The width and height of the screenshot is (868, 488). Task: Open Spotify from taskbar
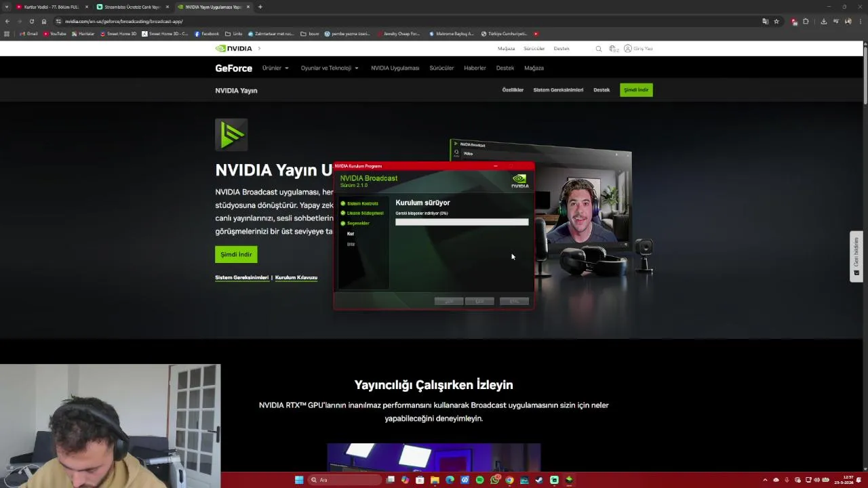click(x=479, y=480)
